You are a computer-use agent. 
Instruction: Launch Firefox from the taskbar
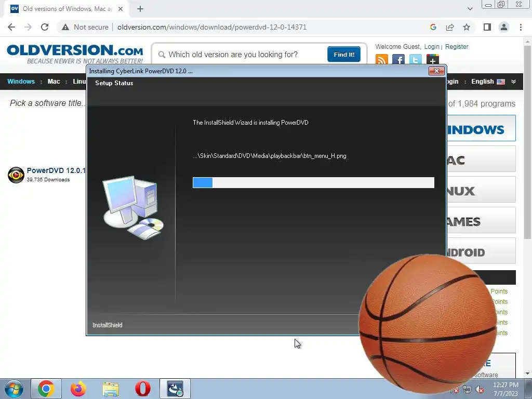(78, 389)
